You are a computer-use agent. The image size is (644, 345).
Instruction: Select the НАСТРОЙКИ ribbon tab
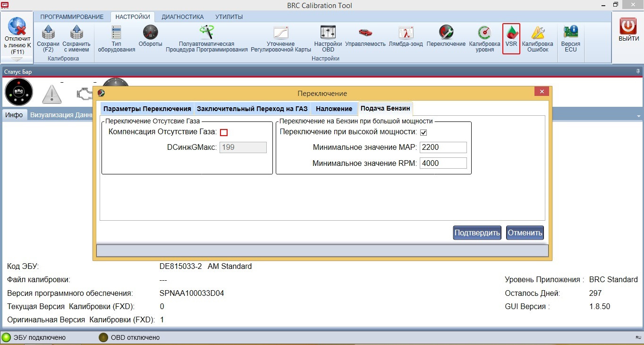(133, 17)
